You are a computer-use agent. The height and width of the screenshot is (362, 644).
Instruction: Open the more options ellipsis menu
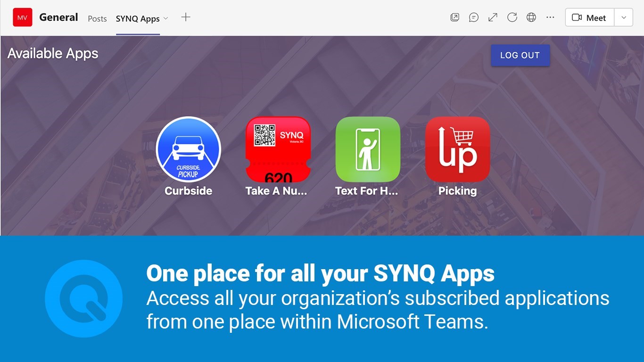[550, 17]
